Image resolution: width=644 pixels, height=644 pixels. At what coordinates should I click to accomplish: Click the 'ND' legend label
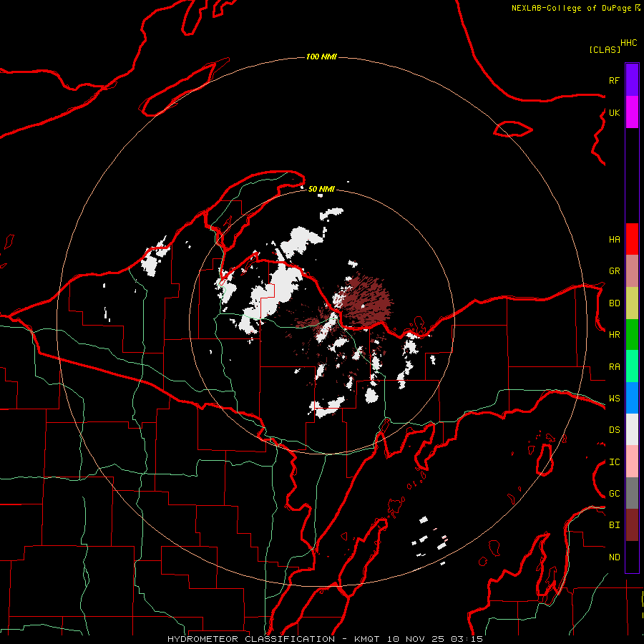(614, 557)
